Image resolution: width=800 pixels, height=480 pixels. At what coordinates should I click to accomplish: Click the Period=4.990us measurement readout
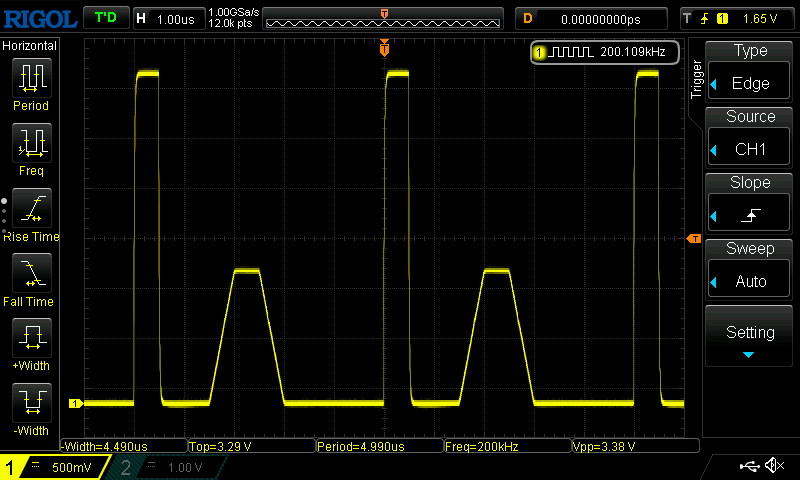click(380, 446)
